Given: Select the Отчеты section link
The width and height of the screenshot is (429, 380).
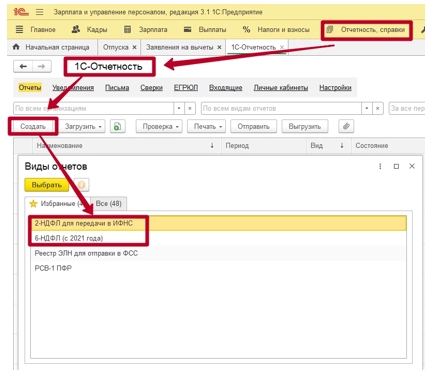Looking at the screenshot, I should click(30, 88).
